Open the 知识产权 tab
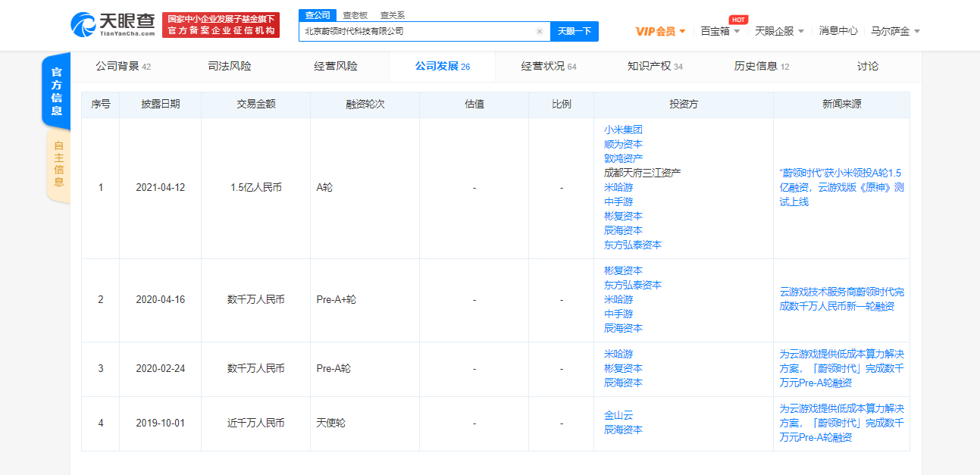The image size is (980, 475). (655, 67)
